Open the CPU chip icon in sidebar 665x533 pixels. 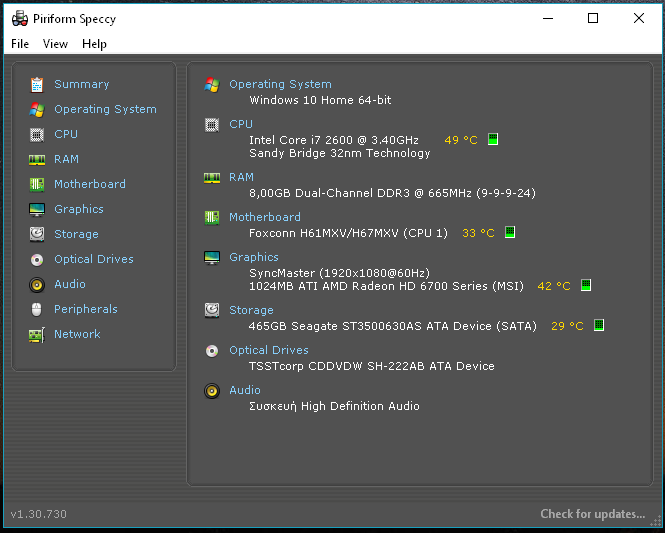37,134
